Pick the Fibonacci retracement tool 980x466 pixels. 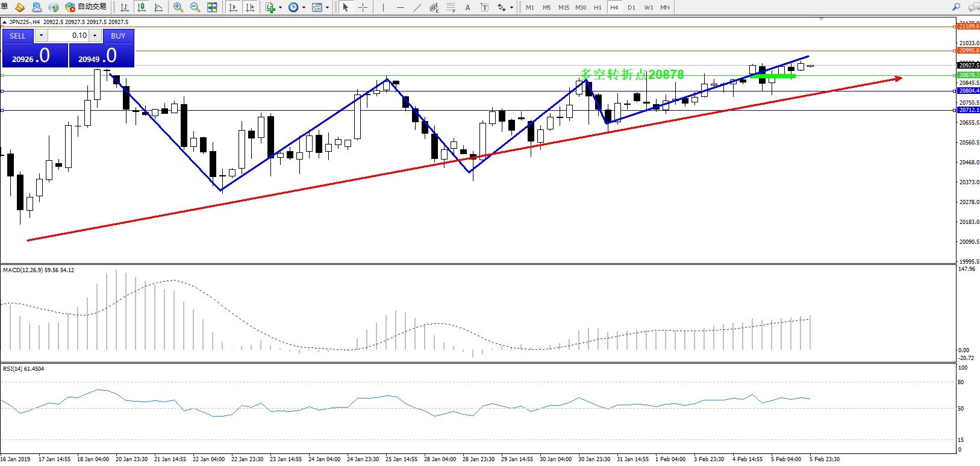[x=451, y=7]
